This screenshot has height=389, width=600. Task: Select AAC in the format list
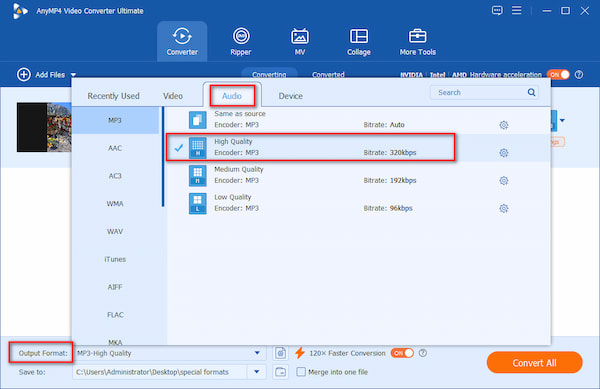pos(115,148)
